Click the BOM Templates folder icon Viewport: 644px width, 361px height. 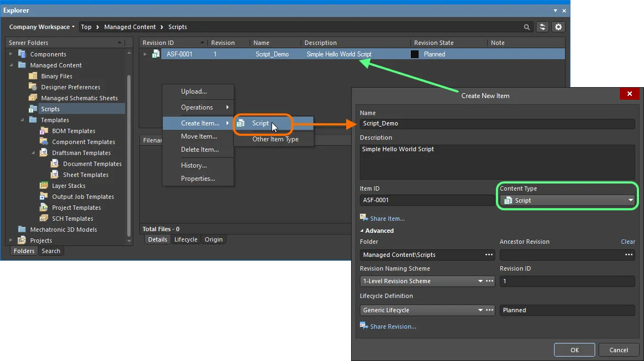click(44, 130)
